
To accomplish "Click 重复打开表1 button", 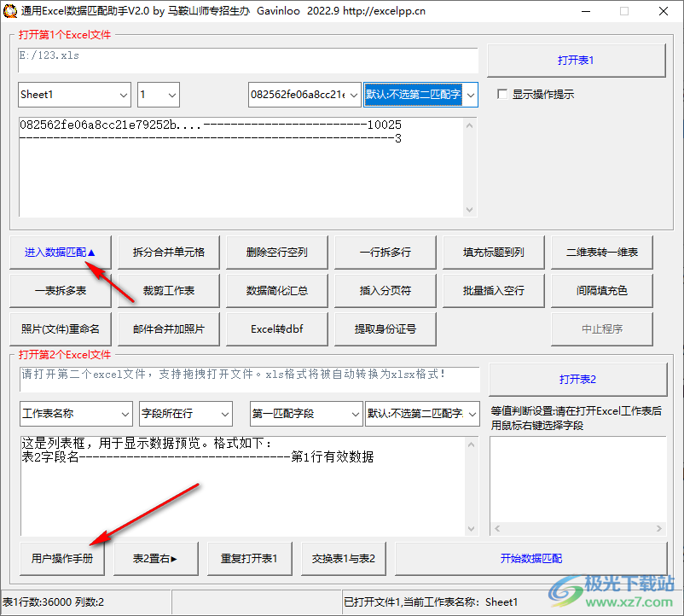I will pyautogui.click(x=250, y=559).
